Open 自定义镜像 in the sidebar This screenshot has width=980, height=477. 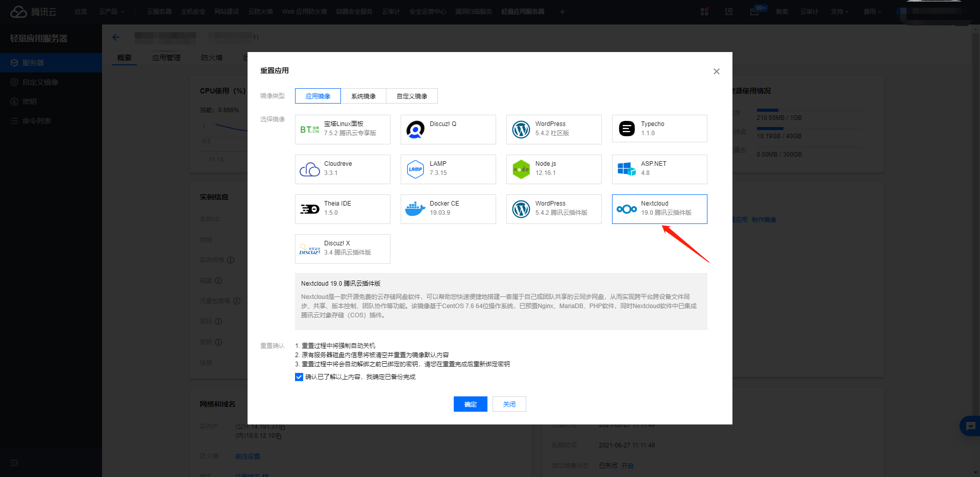51,82
